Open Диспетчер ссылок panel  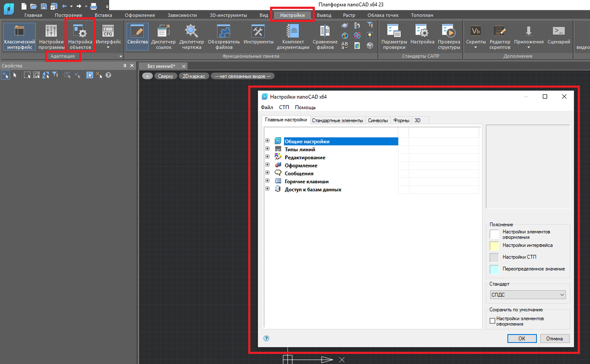[163, 37]
